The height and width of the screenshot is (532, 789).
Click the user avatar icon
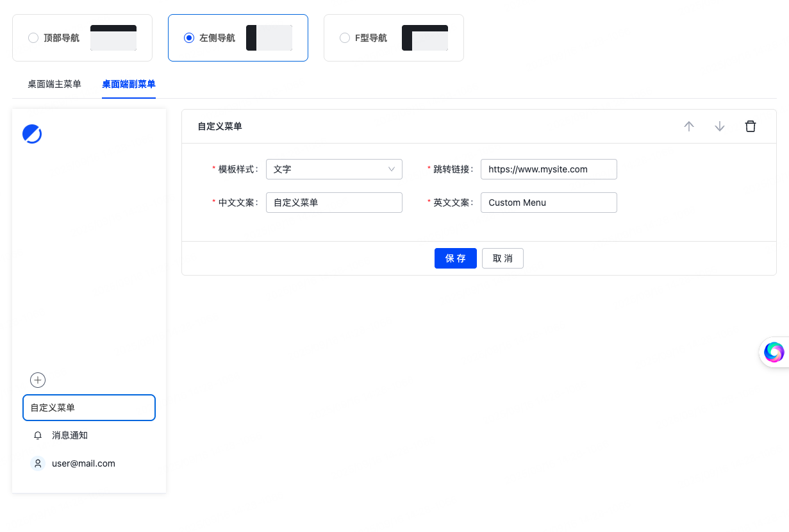pyautogui.click(x=38, y=463)
